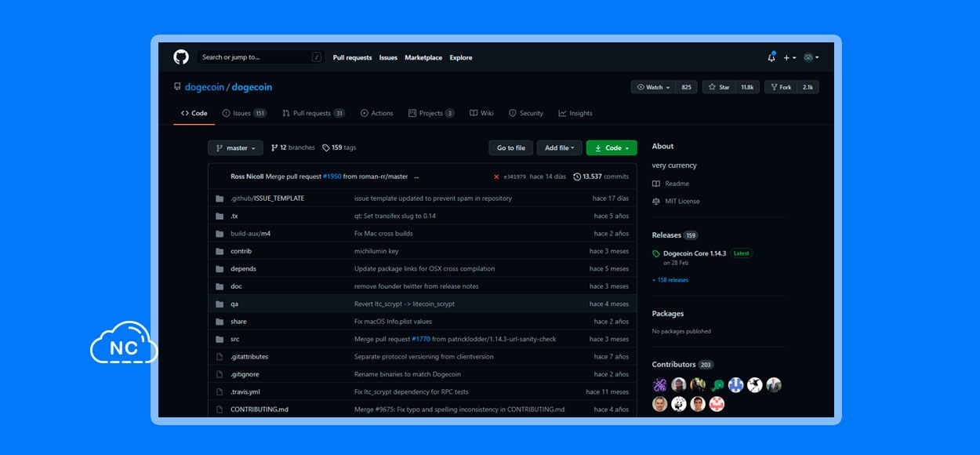Click the 2.1k forks count
The image size is (980, 455).
coord(808,87)
